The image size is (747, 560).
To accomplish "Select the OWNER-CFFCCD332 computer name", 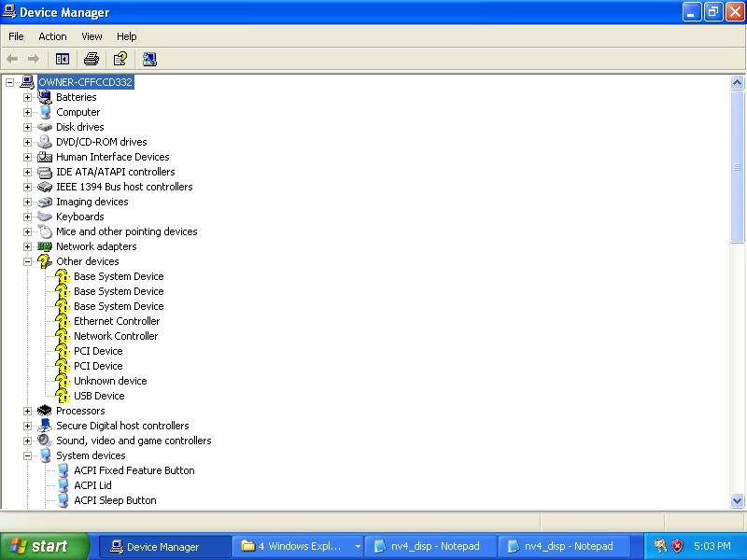I will point(86,82).
